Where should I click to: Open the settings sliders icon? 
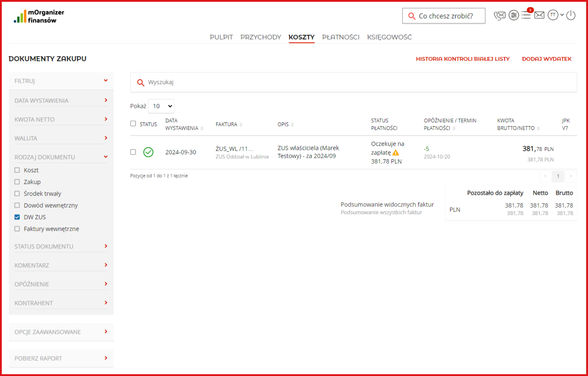coord(514,15)
